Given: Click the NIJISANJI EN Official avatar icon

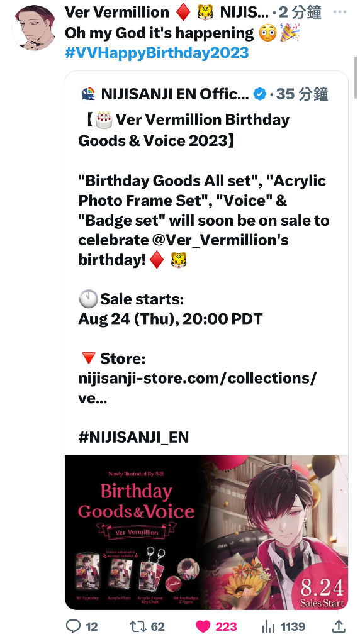Looking at the screenshot, I should pyautogui.click(x=87, y=94).
